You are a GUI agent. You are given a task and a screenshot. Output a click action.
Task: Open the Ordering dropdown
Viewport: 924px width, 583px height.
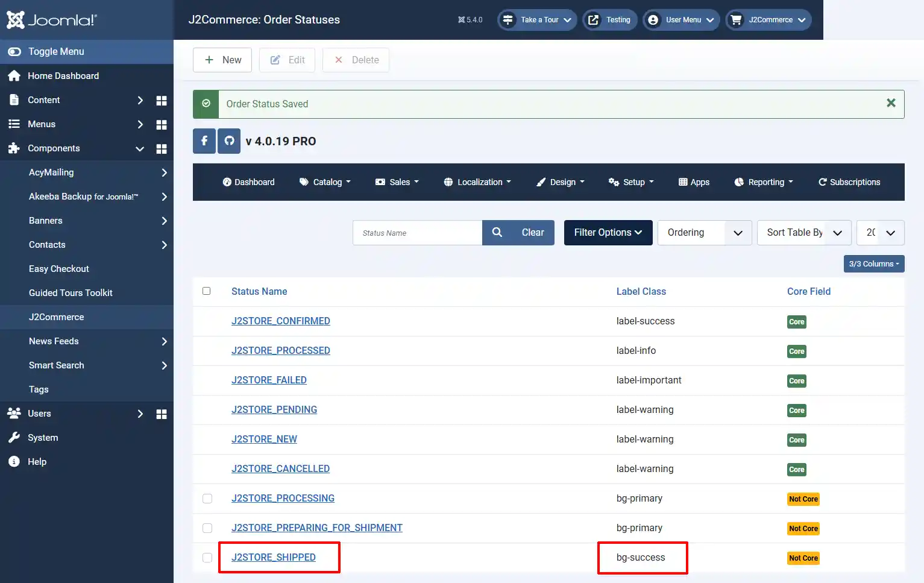705,233
